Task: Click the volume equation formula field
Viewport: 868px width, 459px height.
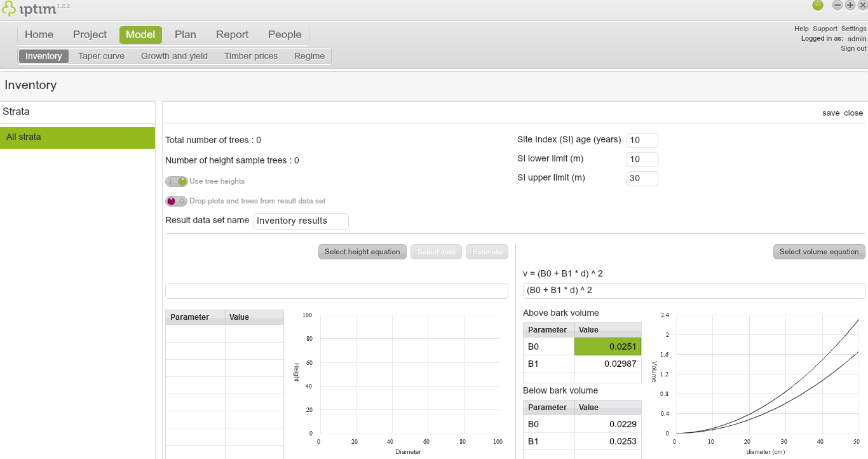Action: coord(693,291)
